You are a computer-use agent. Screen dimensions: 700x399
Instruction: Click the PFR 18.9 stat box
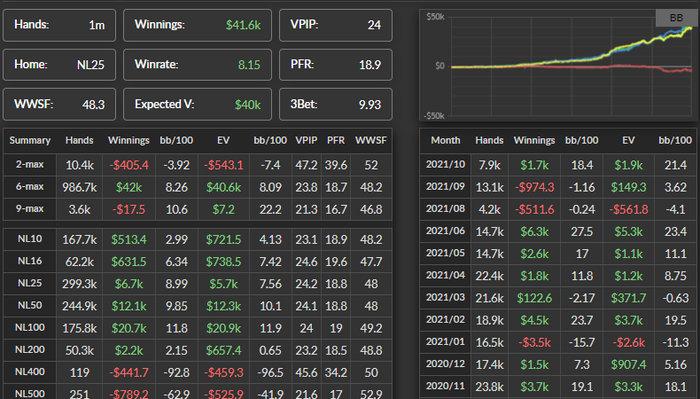pyautogui.click(x=336, y=65)
